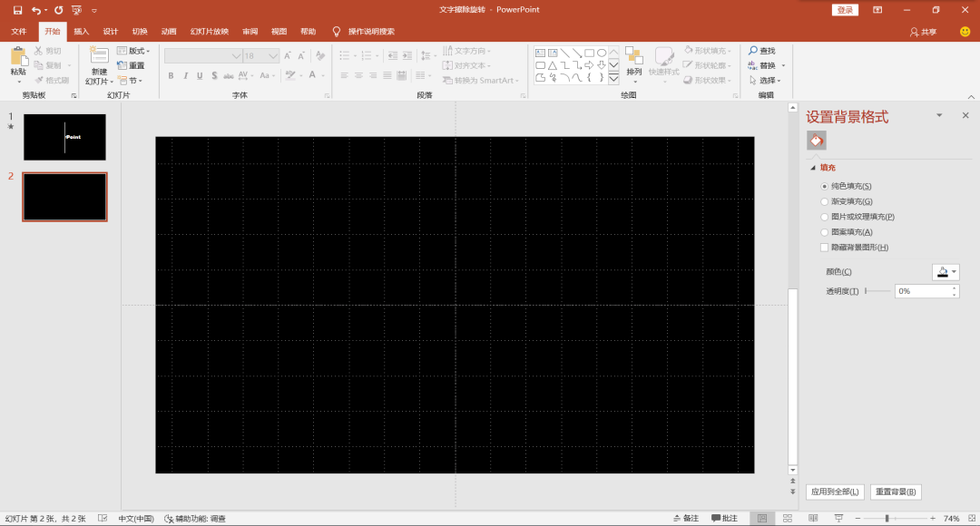This screenshot has width=980, height=526.
Task: Click Apply to All (应用到全部) button
Action: [x=835, y=492]
